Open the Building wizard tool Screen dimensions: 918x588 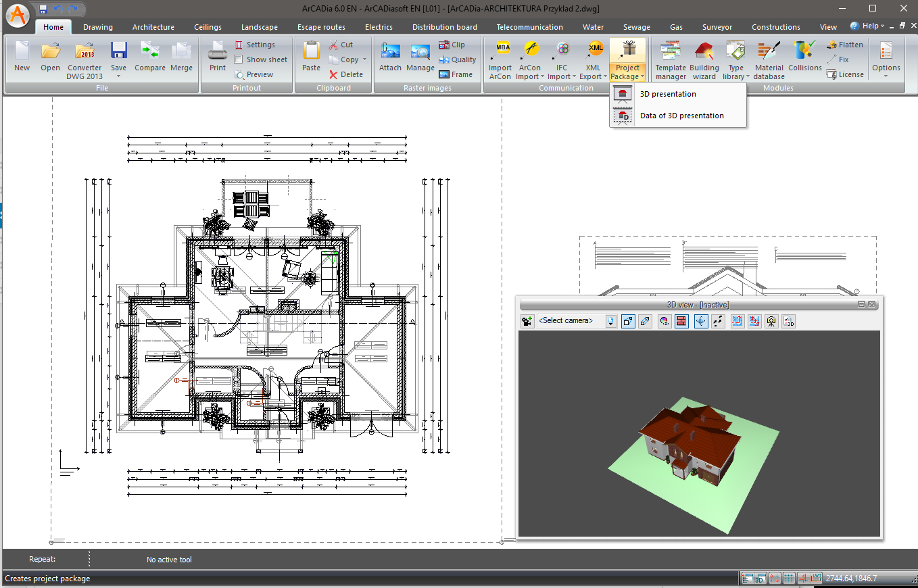tap(704, 59)
